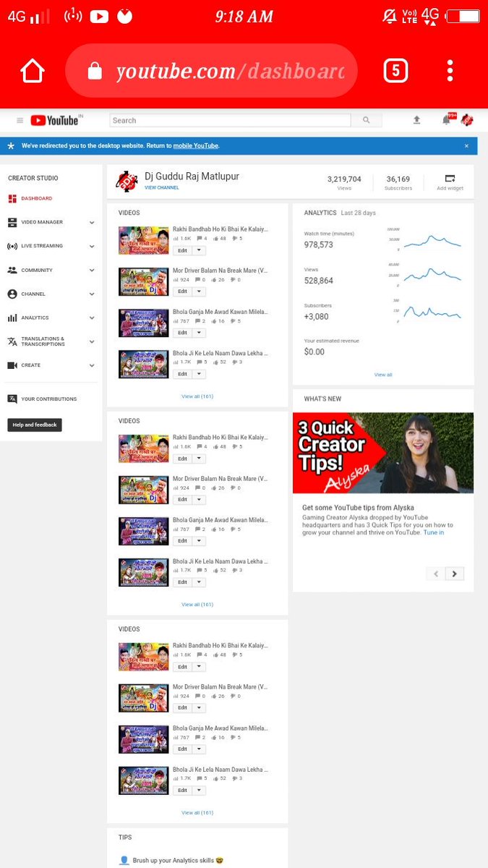This screenshot has height=868, width=488.
Task: Expand the Analytics sidebar chevron
Action: 92,318
